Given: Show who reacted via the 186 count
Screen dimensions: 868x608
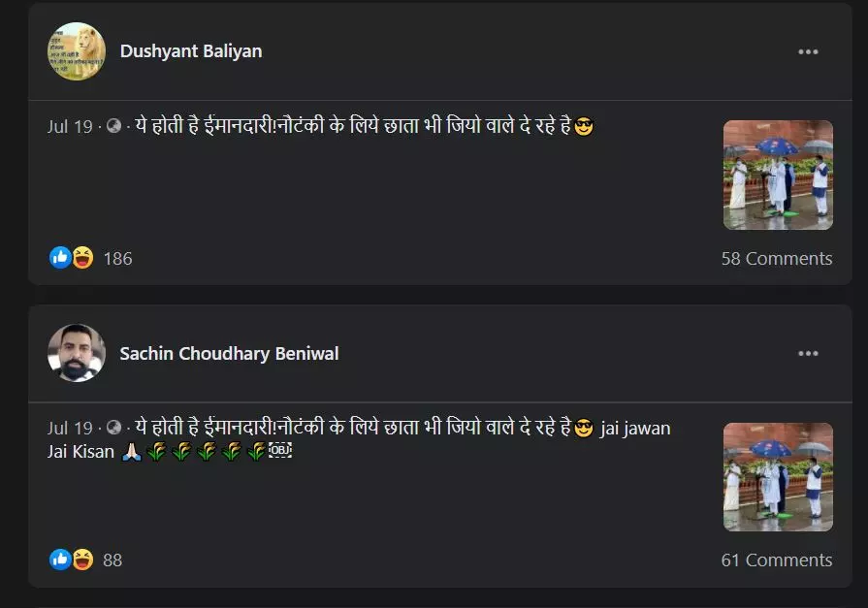Looking at the screenshot, I should tap(118, 259).
